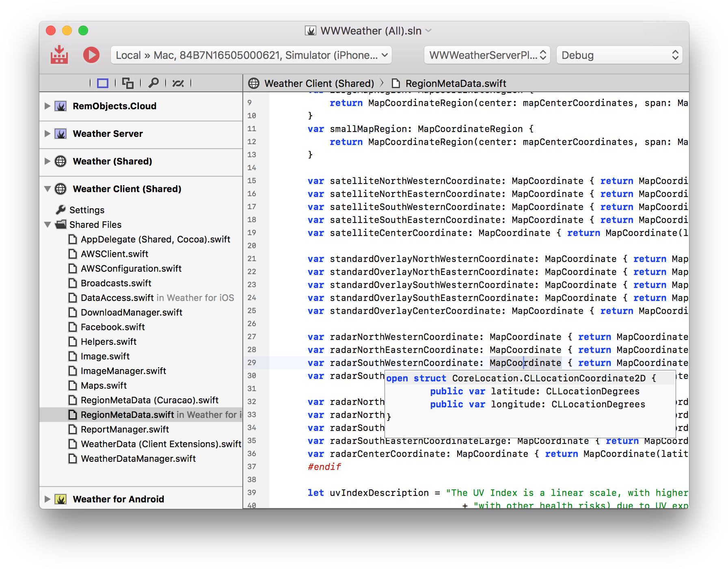The height and width of the screenshot is (569, 728).
Task: Open WeatherData (Client Extensions).swift
Action: 161,444
